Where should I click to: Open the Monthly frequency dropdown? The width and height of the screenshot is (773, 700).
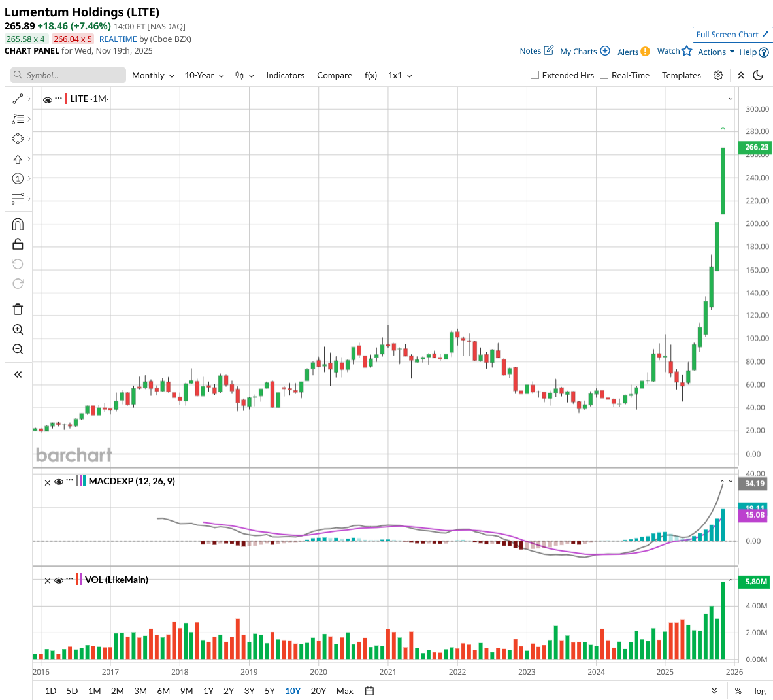[x=153, y=75]
